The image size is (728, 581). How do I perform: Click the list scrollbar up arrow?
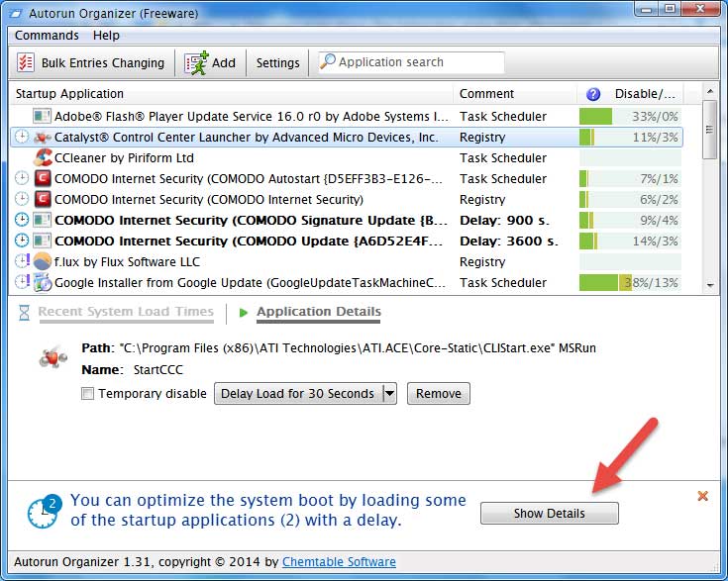point(710,91)
